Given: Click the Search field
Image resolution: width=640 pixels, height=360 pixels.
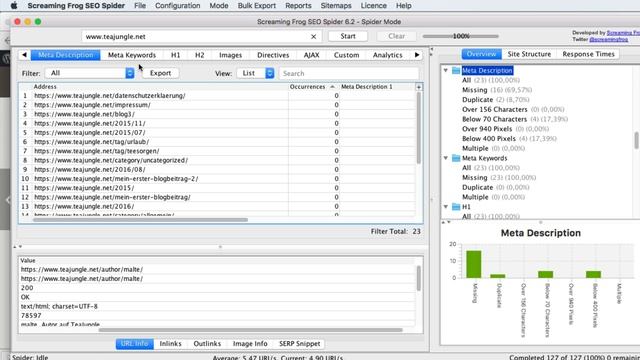Looking at the screenshot, I should (349, 73).
